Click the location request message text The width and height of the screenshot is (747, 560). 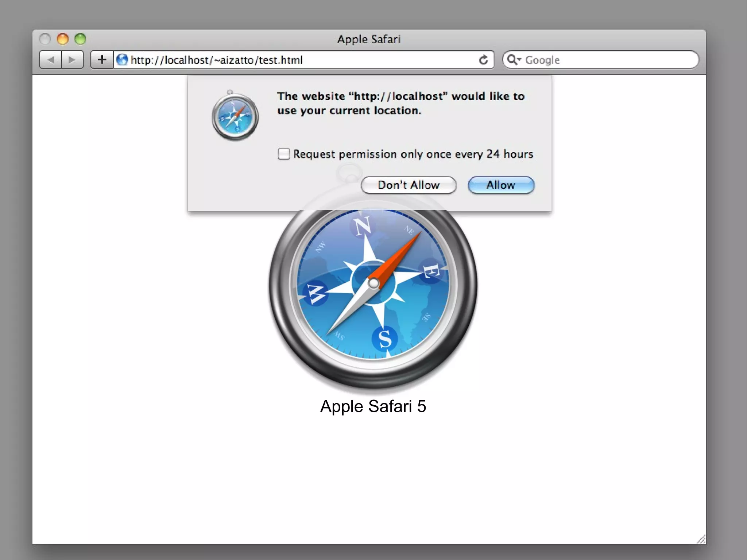click(x=401, y=103)
